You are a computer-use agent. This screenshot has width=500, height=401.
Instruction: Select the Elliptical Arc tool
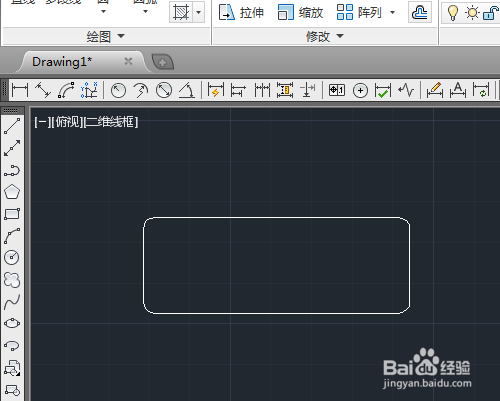(x=12, y=345)
